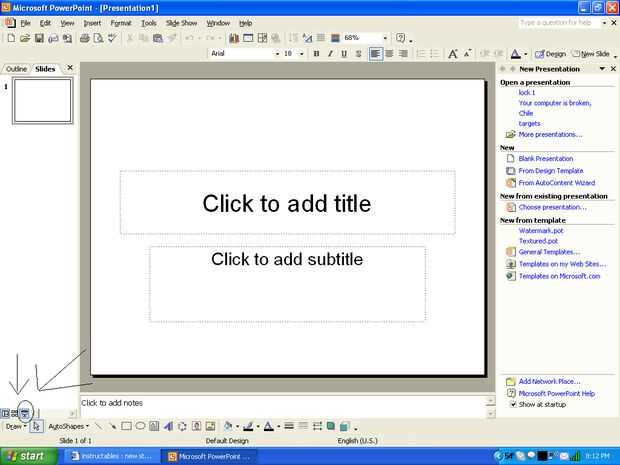The width and height of the screenshot is (620, 465).
Task: Open Print Preview from toolbar
Action: pyautogui.click(x=98, y=38)
